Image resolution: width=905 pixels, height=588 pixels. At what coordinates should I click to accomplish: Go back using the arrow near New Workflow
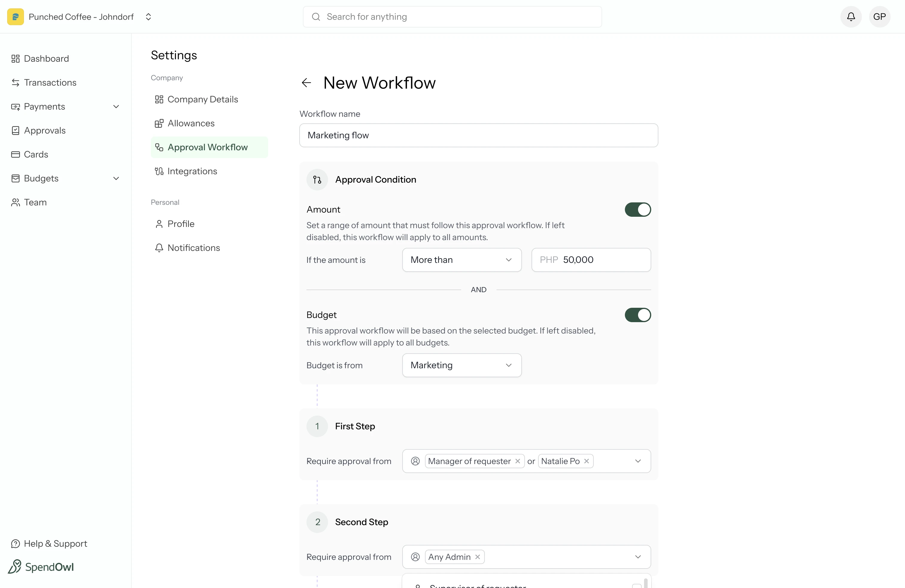(x=306, y=83)
